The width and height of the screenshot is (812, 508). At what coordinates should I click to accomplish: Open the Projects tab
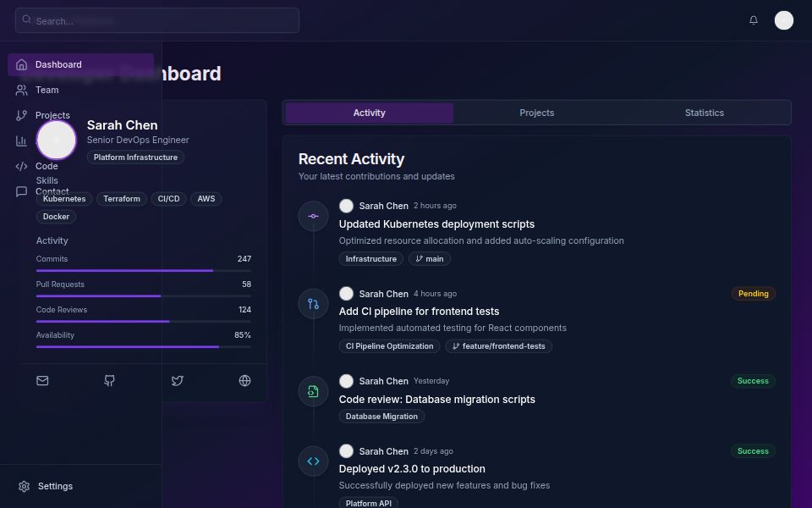pyautogui.click(x=537, y=113)
